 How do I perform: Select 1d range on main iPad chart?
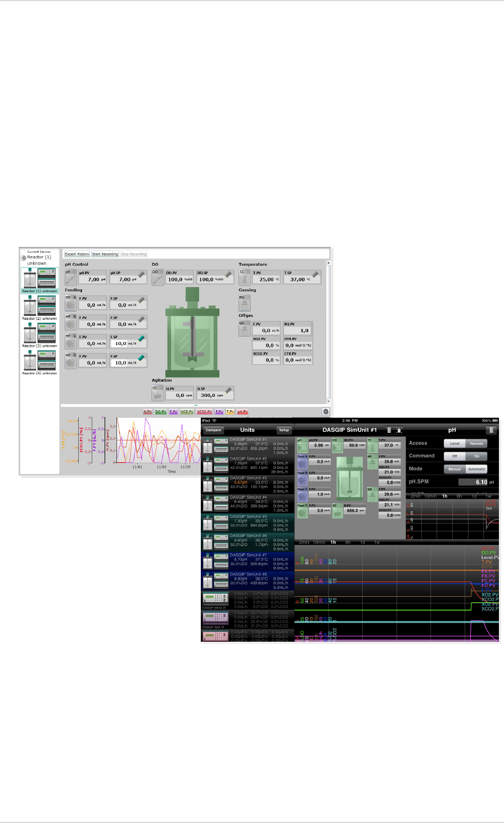coord(362,543)
